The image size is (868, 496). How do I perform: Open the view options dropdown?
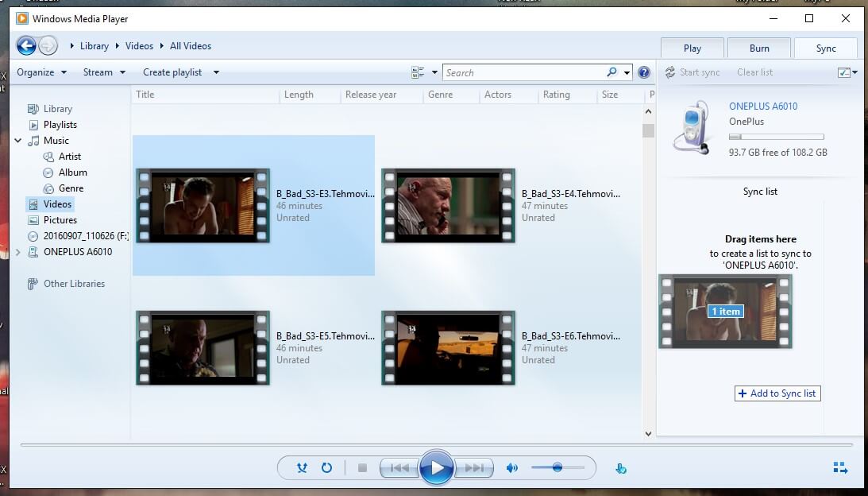[x=434, y=72]
